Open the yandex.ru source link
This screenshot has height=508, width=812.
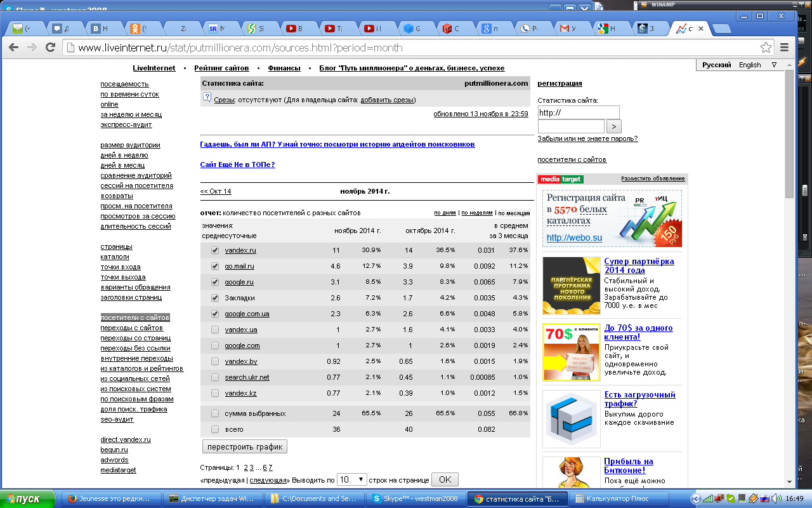(240, 250)
